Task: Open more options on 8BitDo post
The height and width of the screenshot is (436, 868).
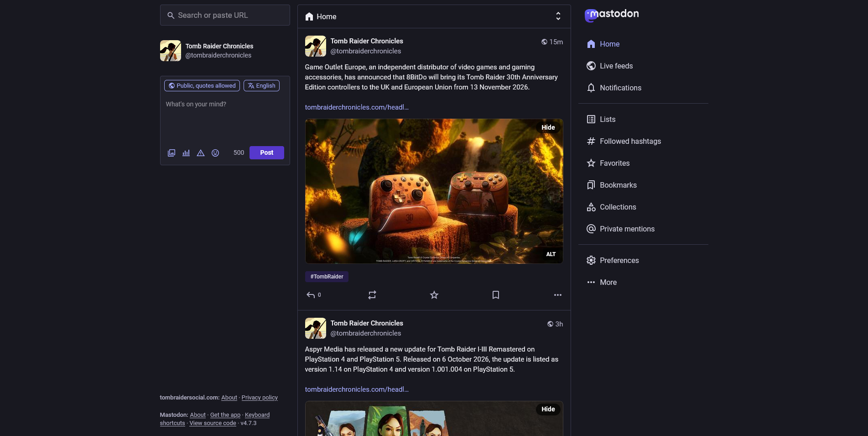Action: pyautogui.click(x=558, y=295)
